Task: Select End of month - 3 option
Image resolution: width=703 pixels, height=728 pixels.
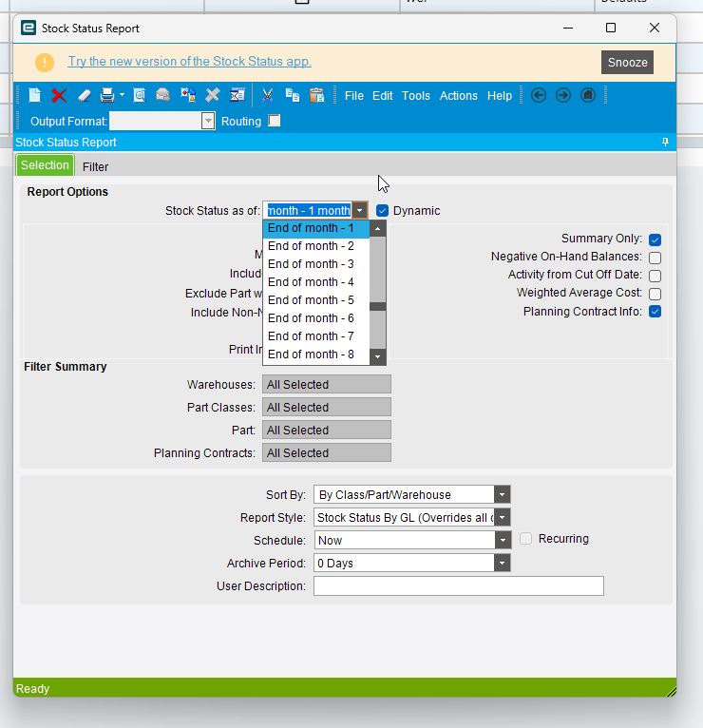Action: (316, 264)
